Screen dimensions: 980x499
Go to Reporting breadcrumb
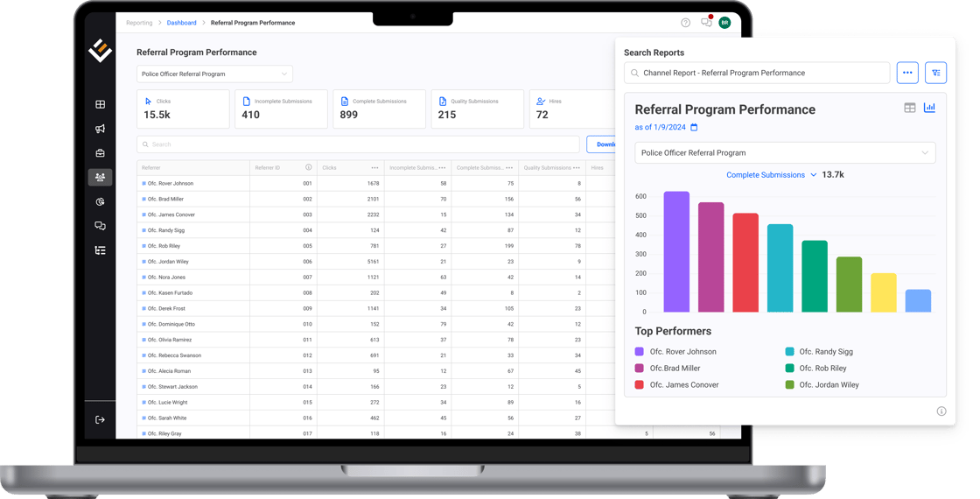click(x=139, y=23)
